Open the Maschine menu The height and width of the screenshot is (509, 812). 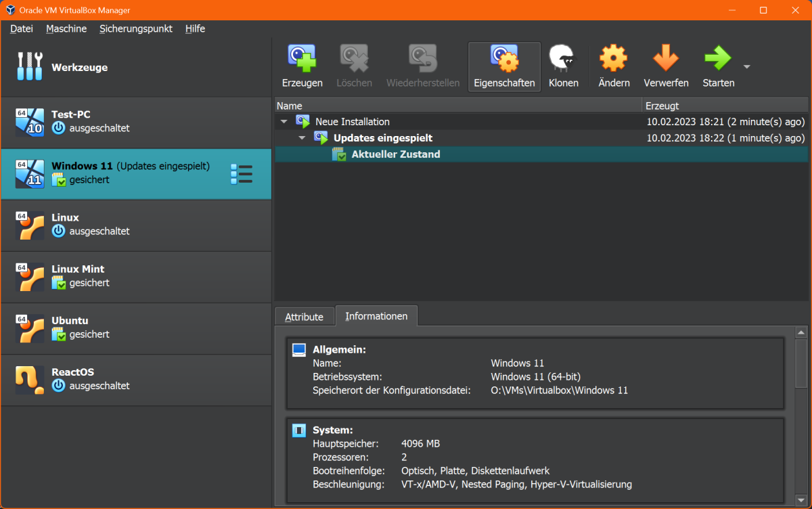(66, 28)
